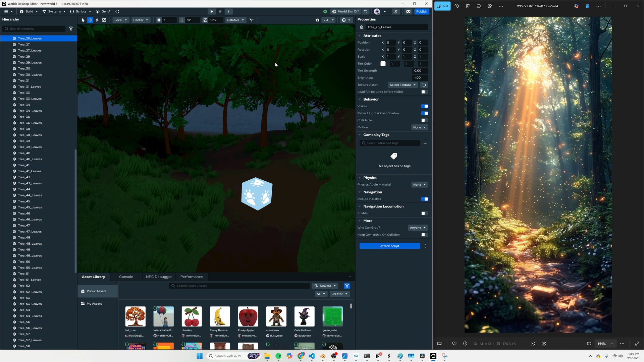Click the Publish button
This screenshot has height=362, width=644.
(421, 11)
